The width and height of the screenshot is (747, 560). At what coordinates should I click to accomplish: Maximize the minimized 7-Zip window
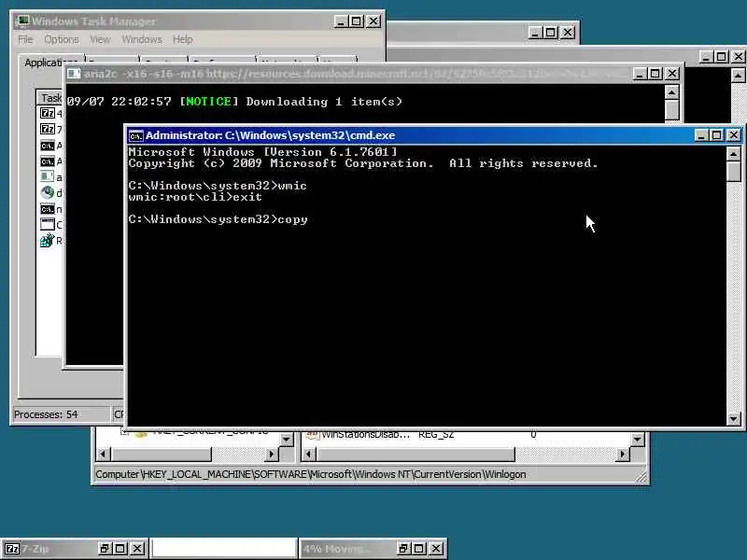point(120,549)
